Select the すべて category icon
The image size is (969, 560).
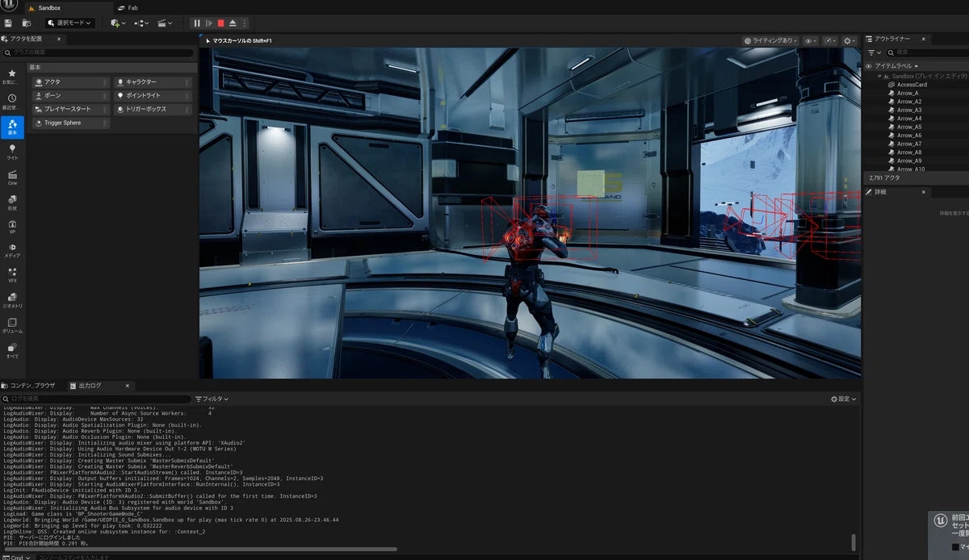coord(12,351)
